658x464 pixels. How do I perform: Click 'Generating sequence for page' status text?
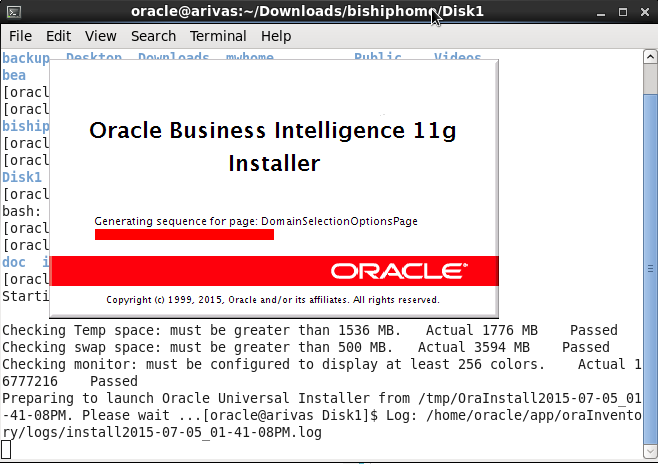(x=256, y=221)
